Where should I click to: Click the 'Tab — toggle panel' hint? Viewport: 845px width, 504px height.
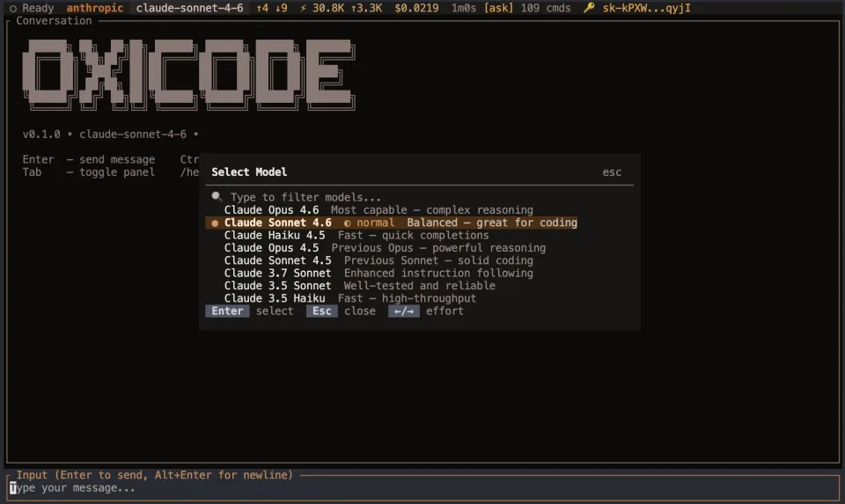[x=88, y=172]
